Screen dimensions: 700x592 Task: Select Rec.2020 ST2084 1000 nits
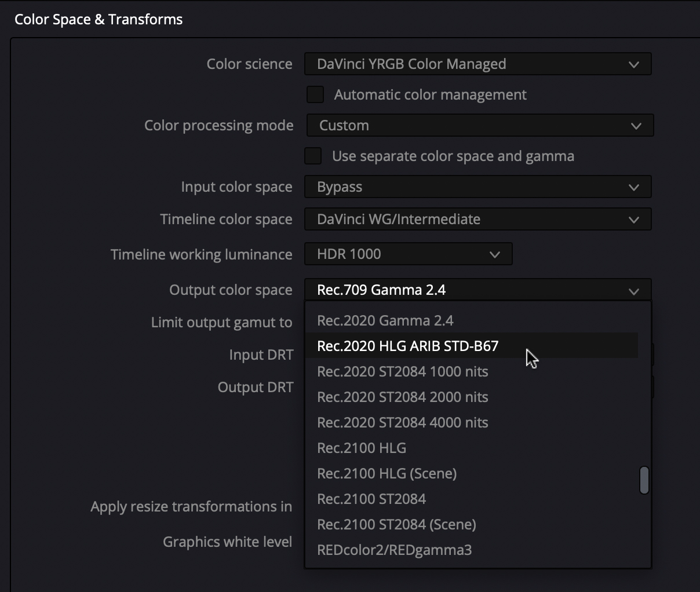[x=471, y=371]
